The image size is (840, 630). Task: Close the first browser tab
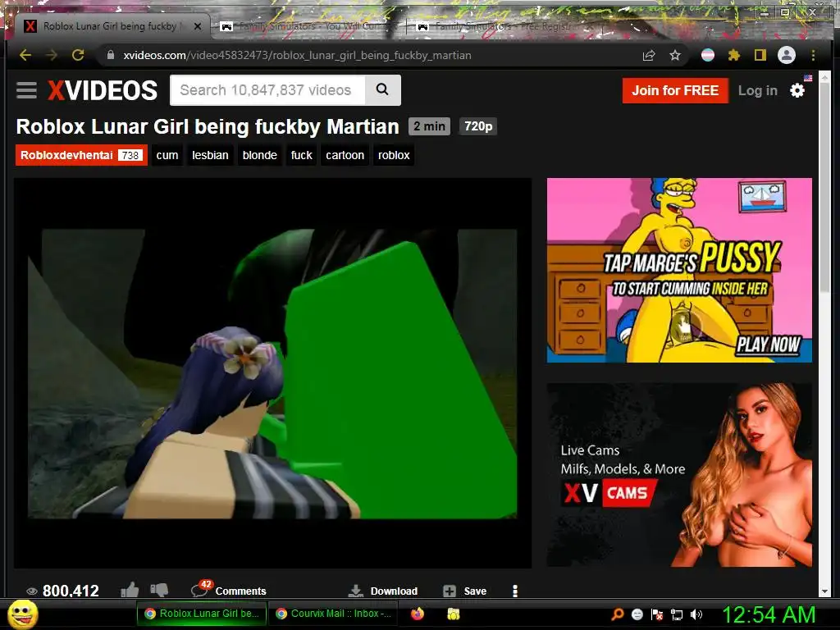tap(198, 25)
